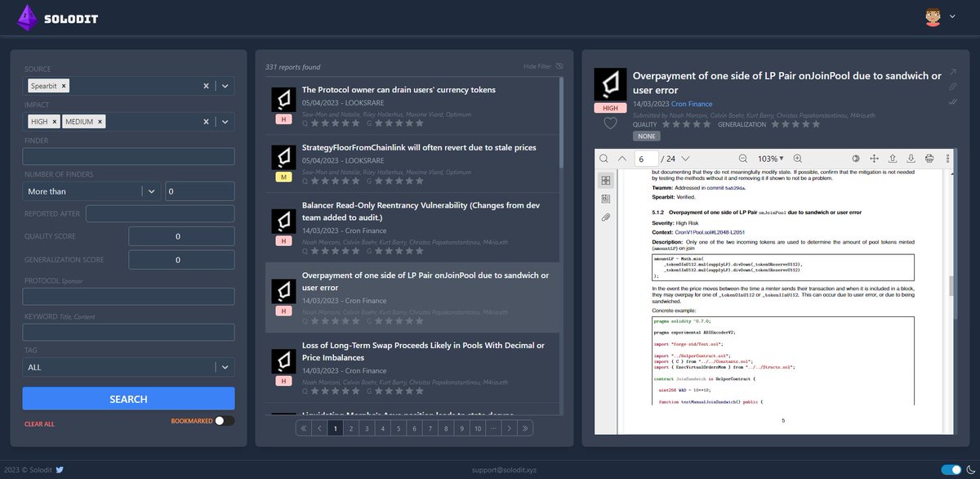The width and height of the screenshot is (980, 479).
Task: Clear all selections in Impact field
Action: click(206, 122)
